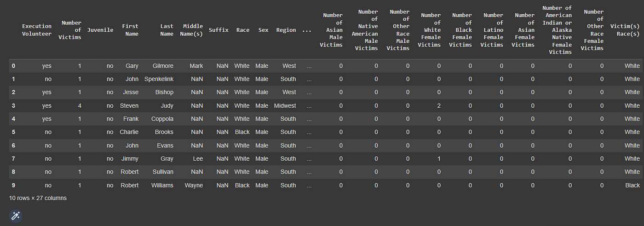This screenshot has width=644, height=226.
Task: Click the row index 9 label
Action: [x=13, y=185]
